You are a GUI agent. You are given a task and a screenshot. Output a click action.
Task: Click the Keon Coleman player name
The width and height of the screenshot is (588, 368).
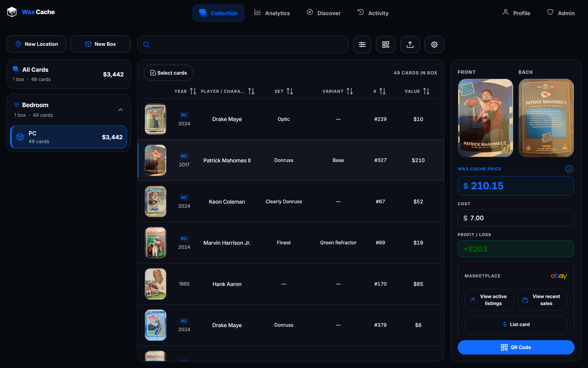[227, 202]
